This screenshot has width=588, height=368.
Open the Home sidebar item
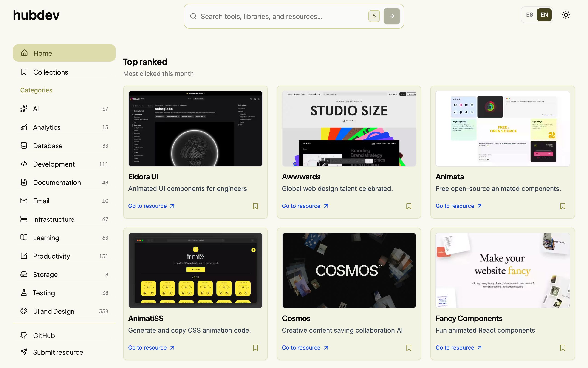pyautogui.click(x=64, y=53)
